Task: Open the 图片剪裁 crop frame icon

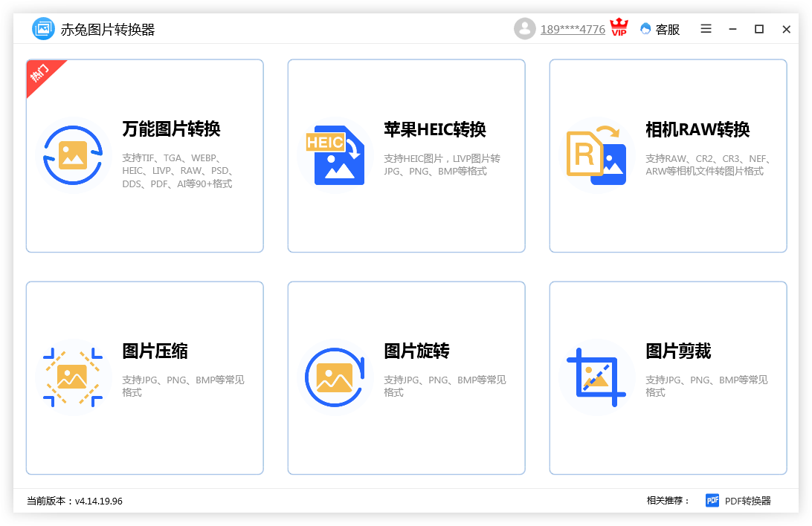Action: pos(596,377)
